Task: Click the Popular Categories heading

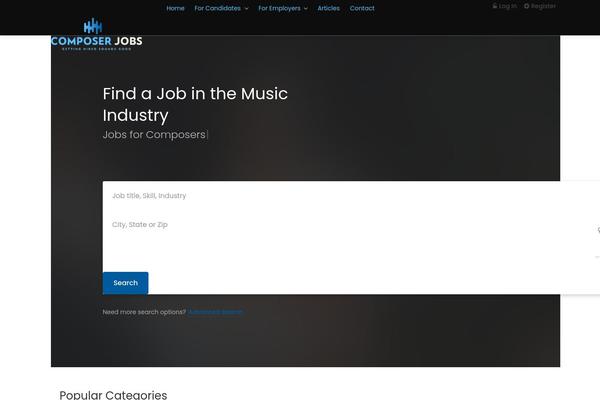Action: point(113,395)
